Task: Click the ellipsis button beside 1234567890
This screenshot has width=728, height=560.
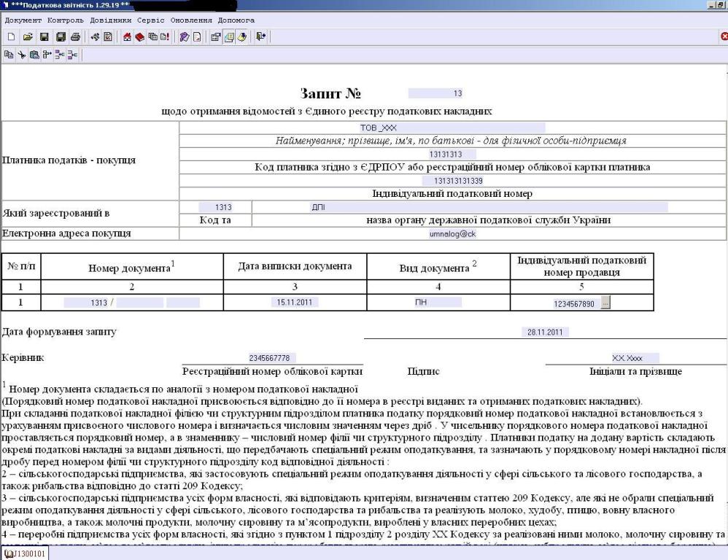Action: point(605,303)
